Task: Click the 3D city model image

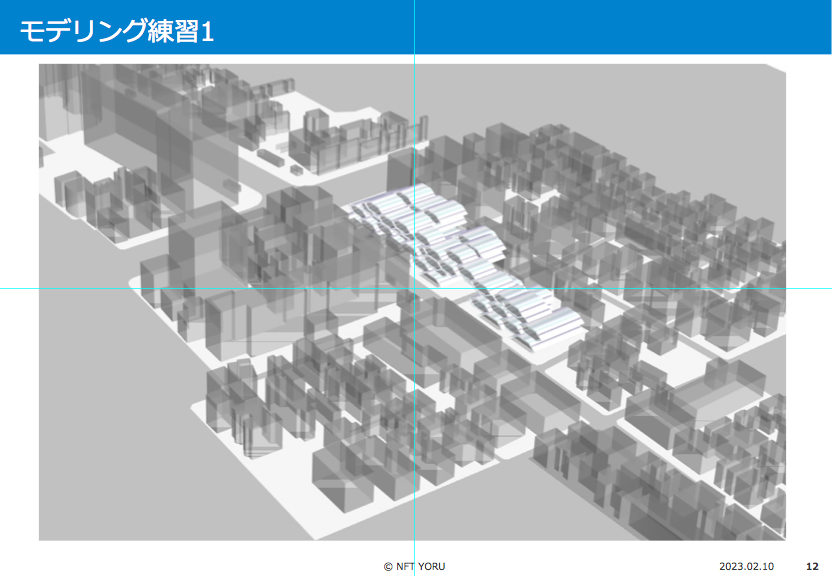Action: [x=412, y=302]
